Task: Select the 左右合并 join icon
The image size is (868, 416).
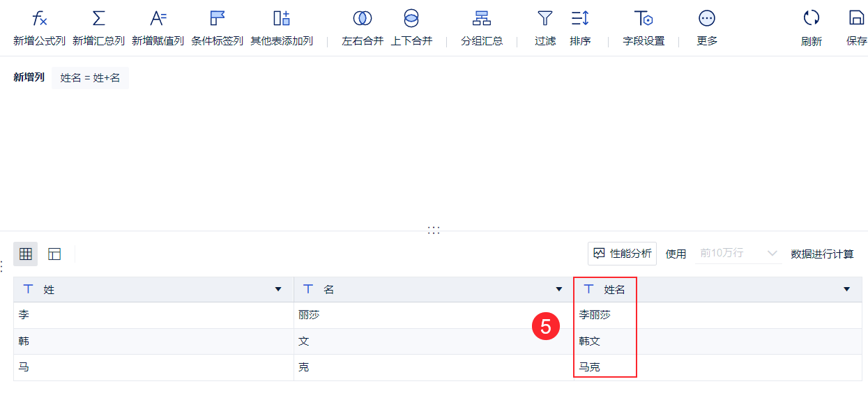Action: (362, 19)
